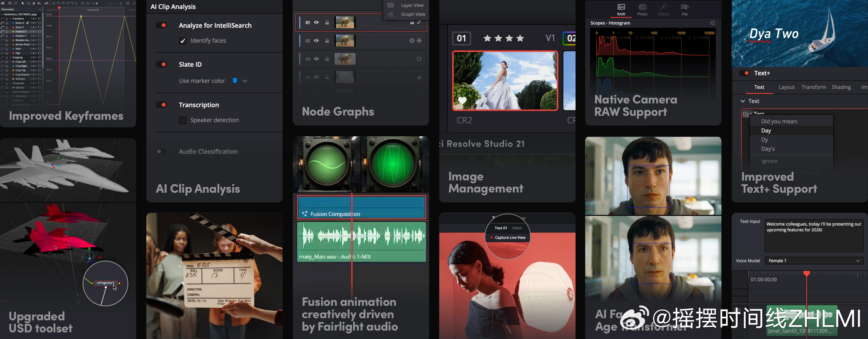The image size is (868, 339).
Task: Click the first rating star of clip 01
Action: click(x=487, y=38)
